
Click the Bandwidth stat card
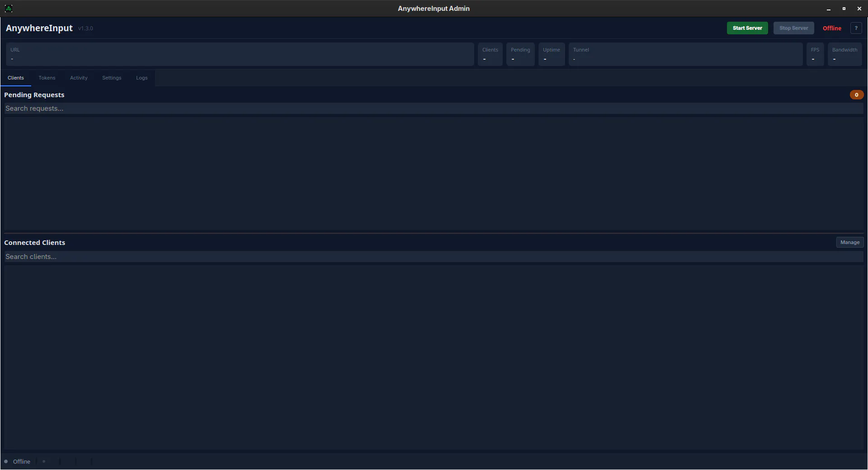(845, 54)
